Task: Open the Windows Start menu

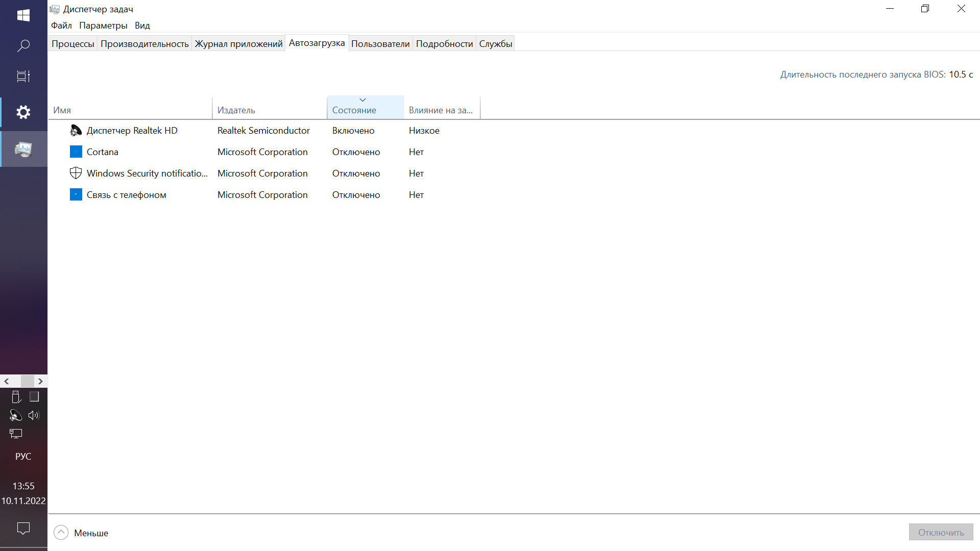Action: tap(23, 15)
